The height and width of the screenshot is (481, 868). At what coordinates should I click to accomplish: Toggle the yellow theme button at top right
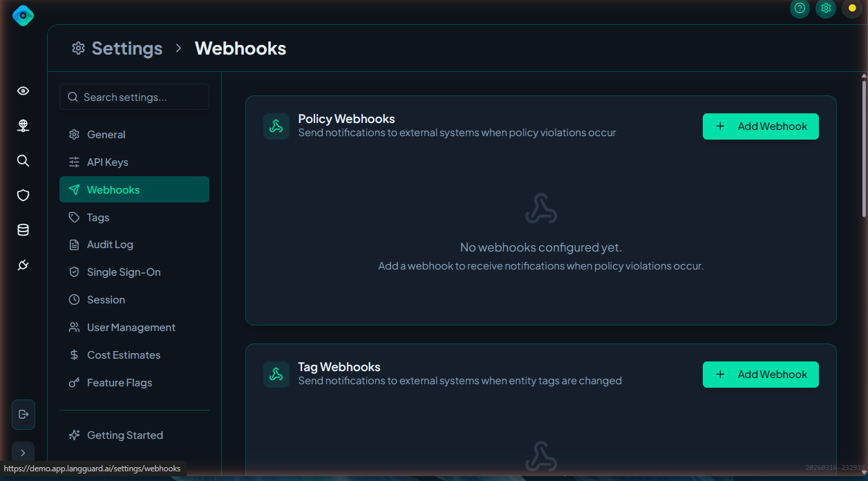pos(851,8)
